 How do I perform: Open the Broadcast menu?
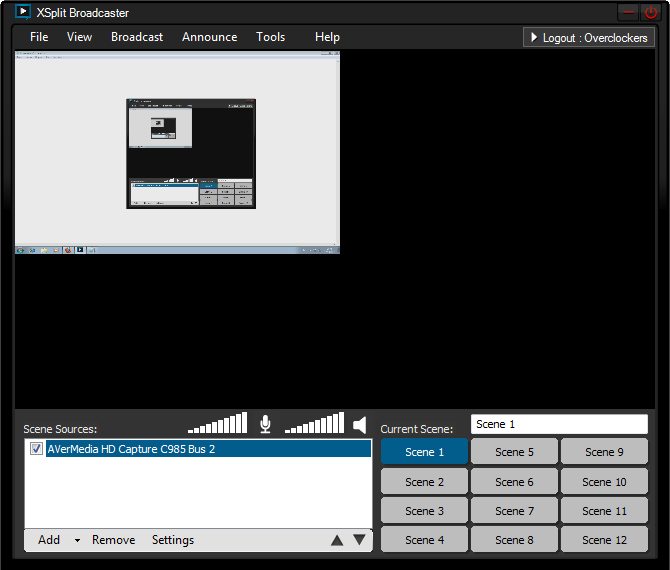tap(137, 37)
